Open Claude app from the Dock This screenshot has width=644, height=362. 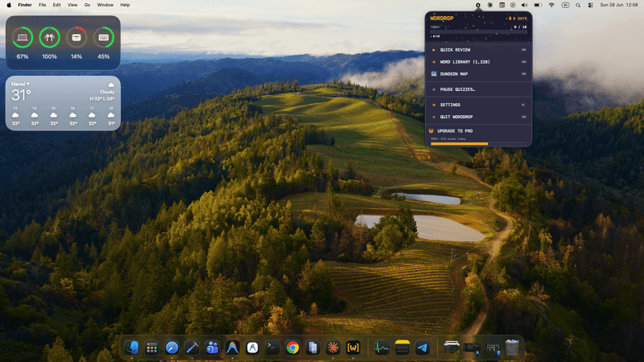tap(333, 348)
